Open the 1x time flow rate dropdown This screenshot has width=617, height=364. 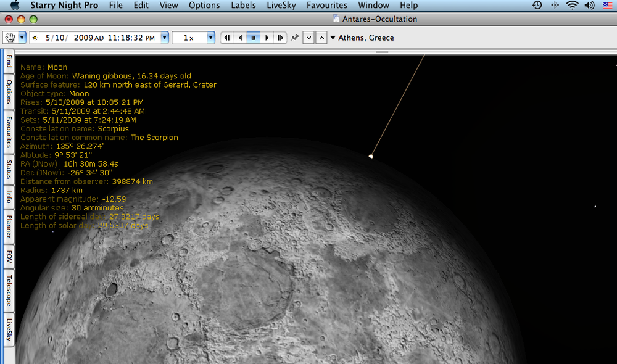click(210, 37)
